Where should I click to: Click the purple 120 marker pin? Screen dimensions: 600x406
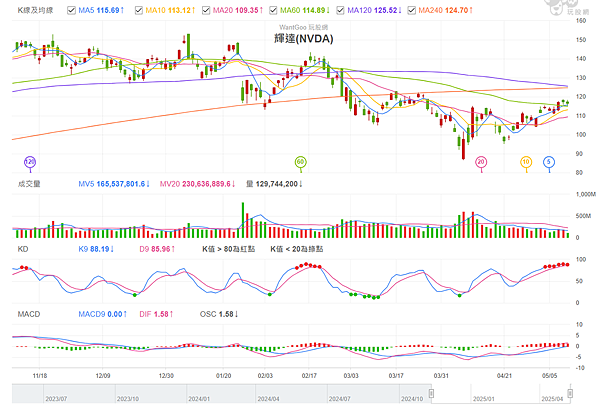pyautogui.click(x=30, y=163)
